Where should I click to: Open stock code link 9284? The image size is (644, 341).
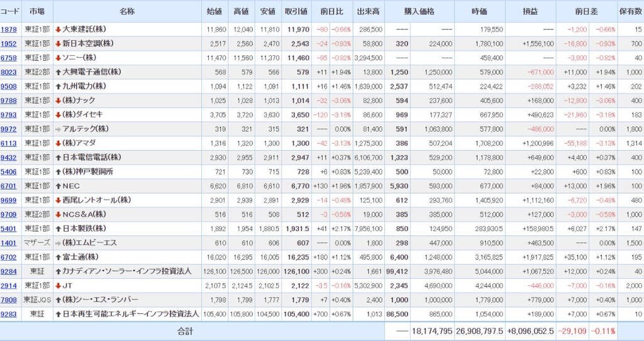[x=8, y=271]
